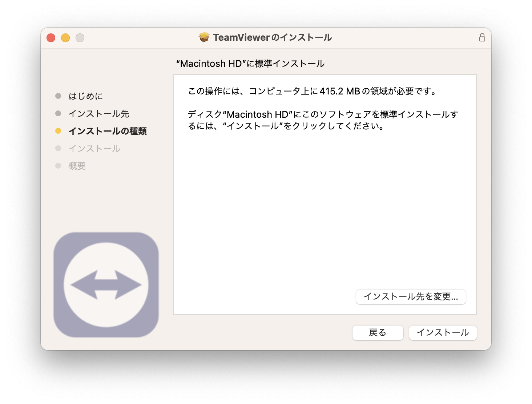The height and width of the screenshot is (404, 532).
Task: Click the TeamViewer のインストール window title
Action: pos(273,37)
